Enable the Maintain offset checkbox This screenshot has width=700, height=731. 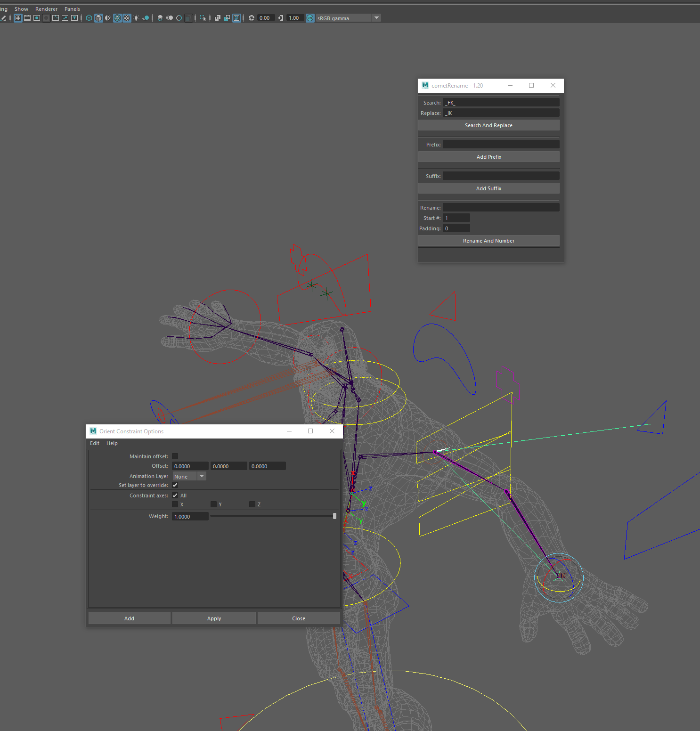pyautogui.click(x=175, y=456)
